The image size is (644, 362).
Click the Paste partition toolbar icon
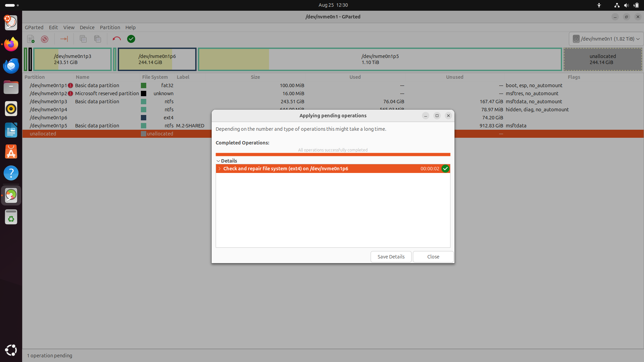(x=98, y=39)
